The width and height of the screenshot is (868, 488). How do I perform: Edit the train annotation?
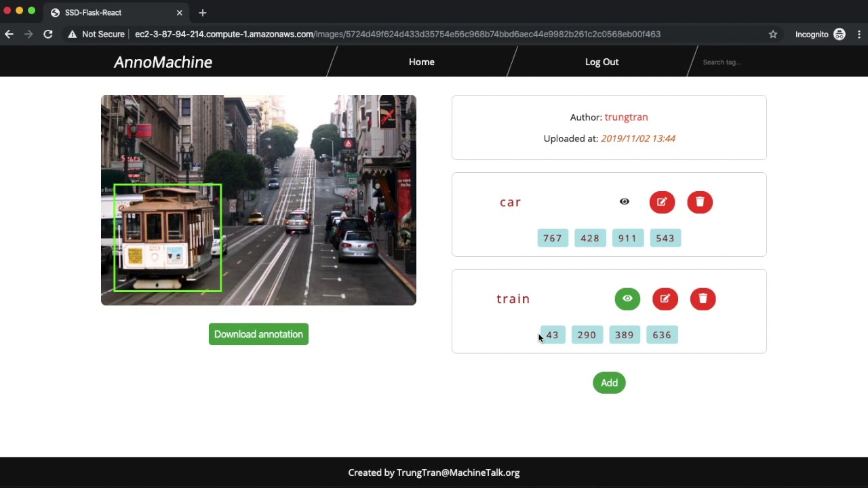[665, 299]
